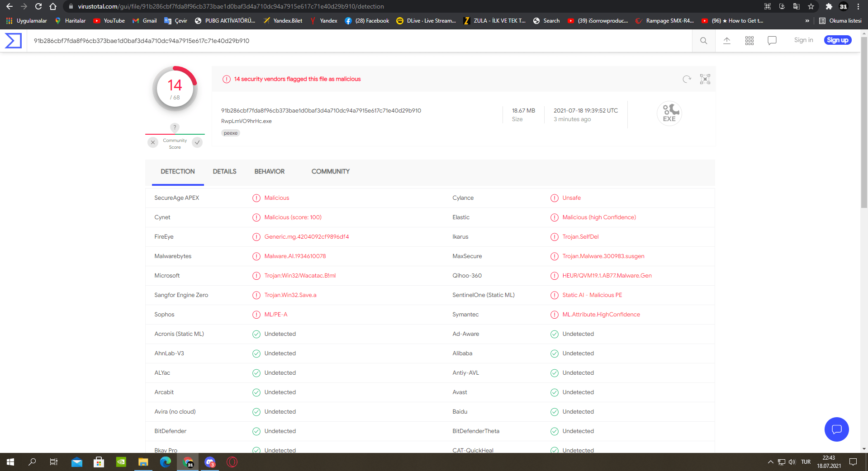Open Microsoft Edge from the taskbar
Screen dimensions: 868x471
pyautogui.click(x=166, y=462)
